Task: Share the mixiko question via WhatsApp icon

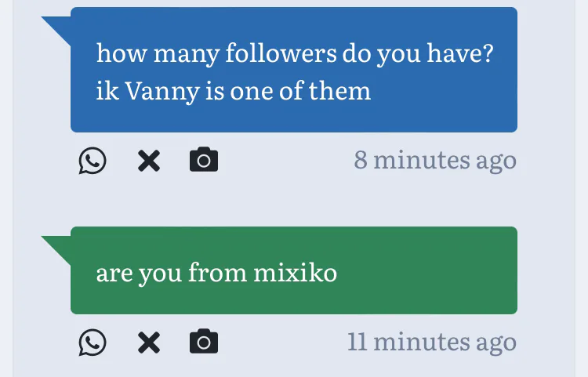Action: click(x=93, y=343)
